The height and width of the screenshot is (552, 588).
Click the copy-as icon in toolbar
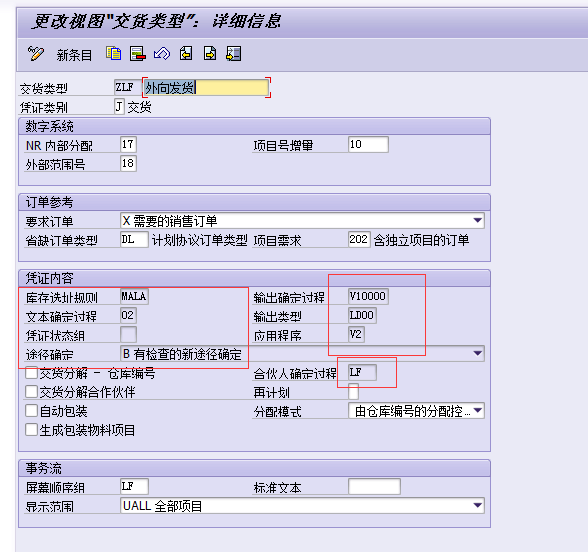click(113, 54)
